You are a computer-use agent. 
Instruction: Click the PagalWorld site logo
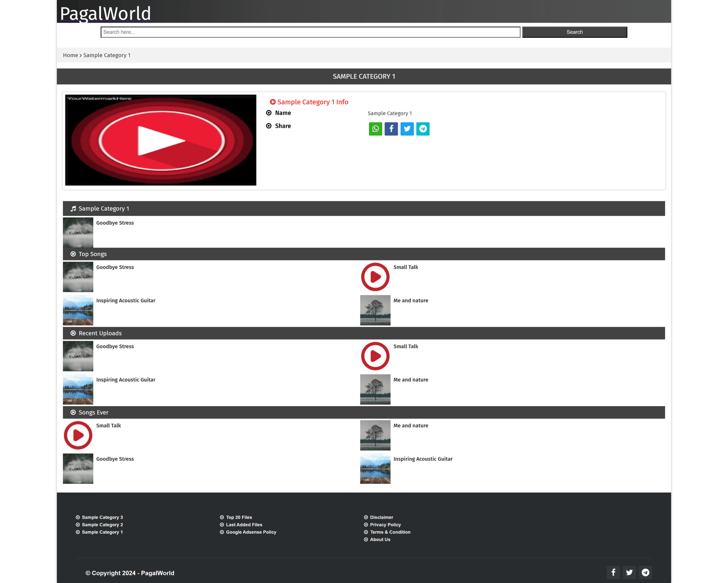coord(106,13)
